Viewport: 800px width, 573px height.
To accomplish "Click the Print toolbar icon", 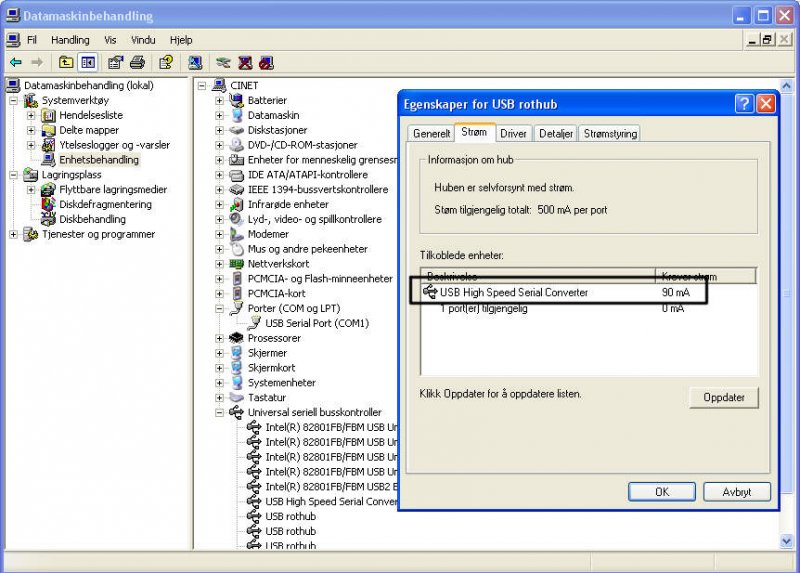I will point(138,63).
